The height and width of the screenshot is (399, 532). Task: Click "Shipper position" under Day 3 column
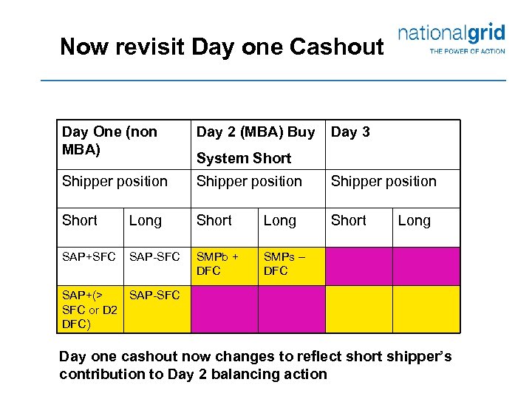pos(383,181)
